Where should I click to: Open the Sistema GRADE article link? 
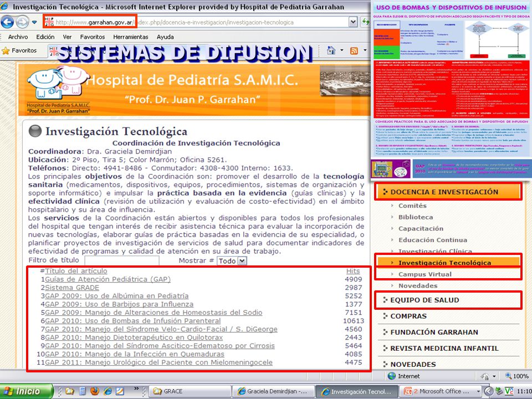[72, 288]
